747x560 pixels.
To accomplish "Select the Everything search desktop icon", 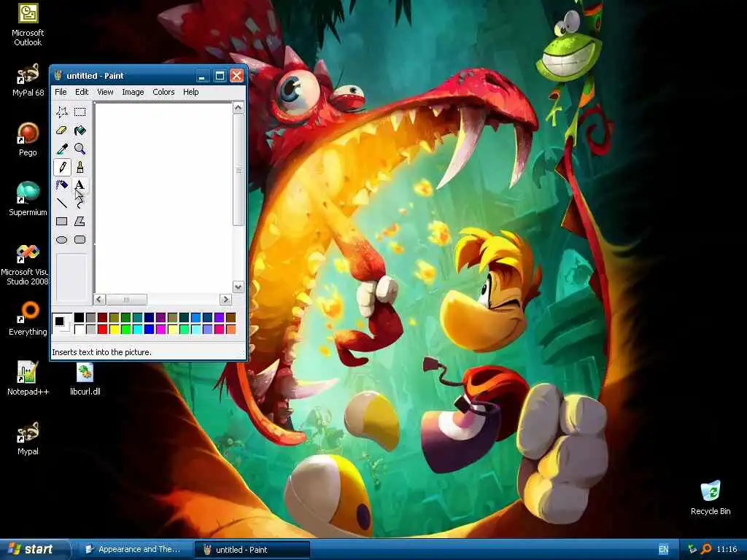I will tap(28, 318).
